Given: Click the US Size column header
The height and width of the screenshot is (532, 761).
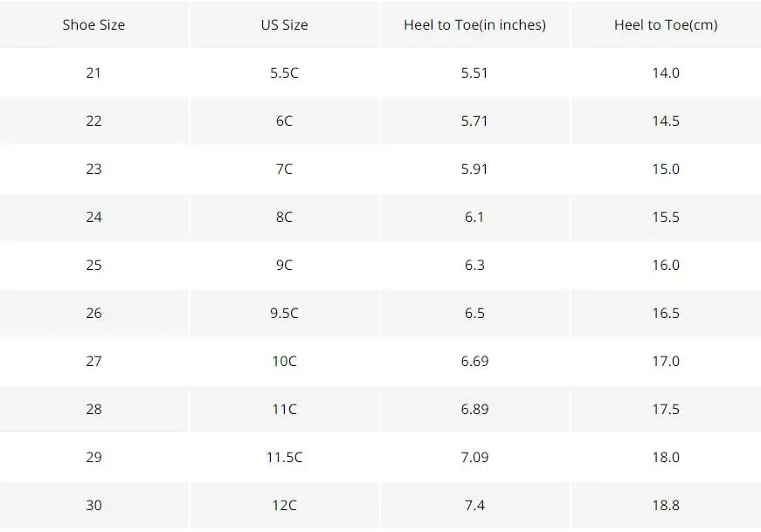Looking at the screenshot, I should click(285, 24).
